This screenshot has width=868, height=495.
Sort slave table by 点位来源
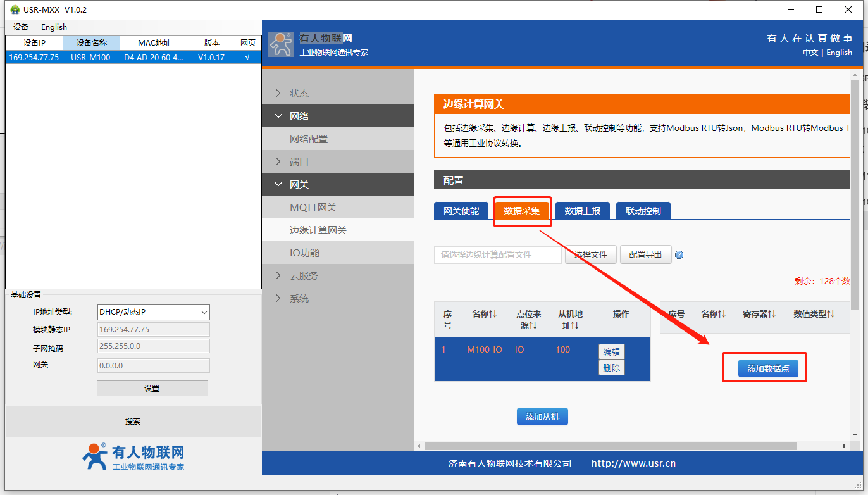(528, 320)
